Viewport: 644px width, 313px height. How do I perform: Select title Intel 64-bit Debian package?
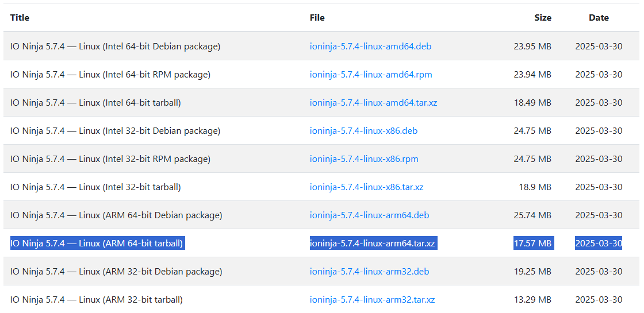pyautogui.click(x=115, y=47)
